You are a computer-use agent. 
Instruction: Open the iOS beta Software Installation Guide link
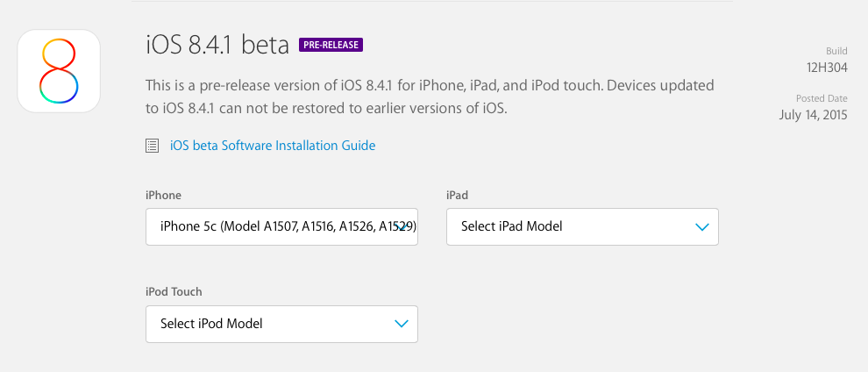click(x=273, y=146)
